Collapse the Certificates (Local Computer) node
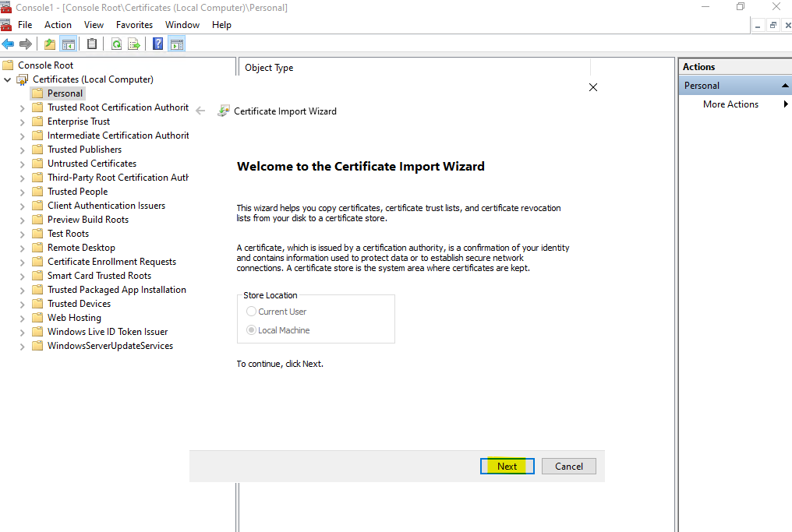The image size is (792, 532). click(x=8, y=79)
